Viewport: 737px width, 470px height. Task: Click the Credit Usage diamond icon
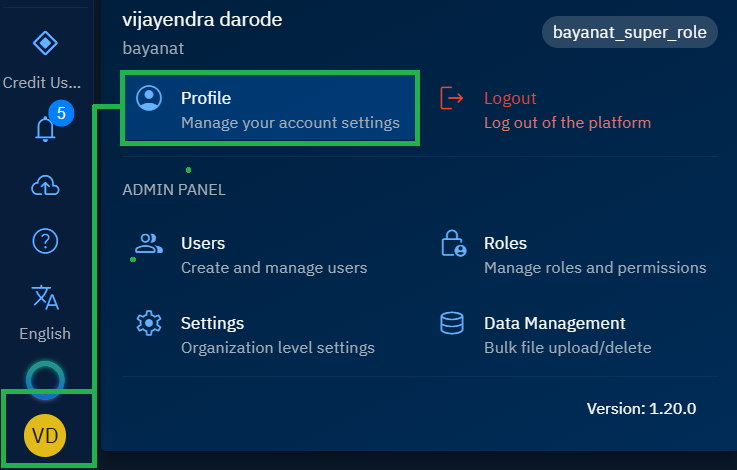point(45,43)
